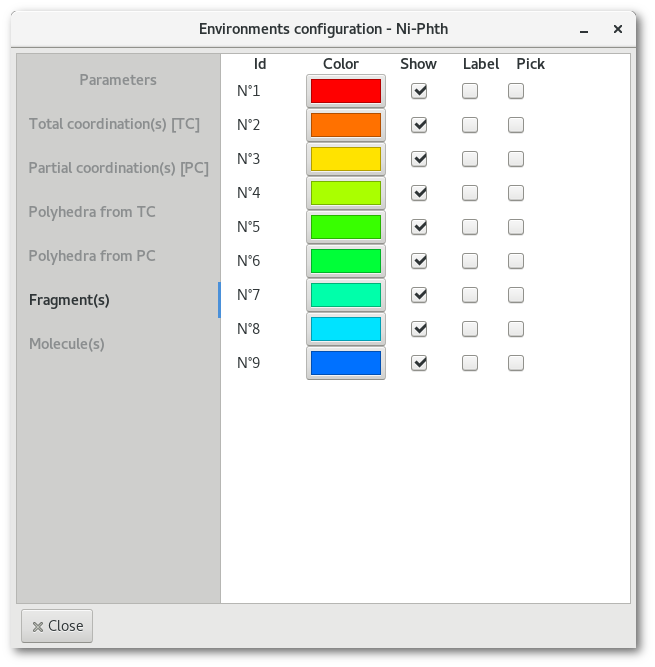Switch to Total coordination(s) [TC] tab

114,124
